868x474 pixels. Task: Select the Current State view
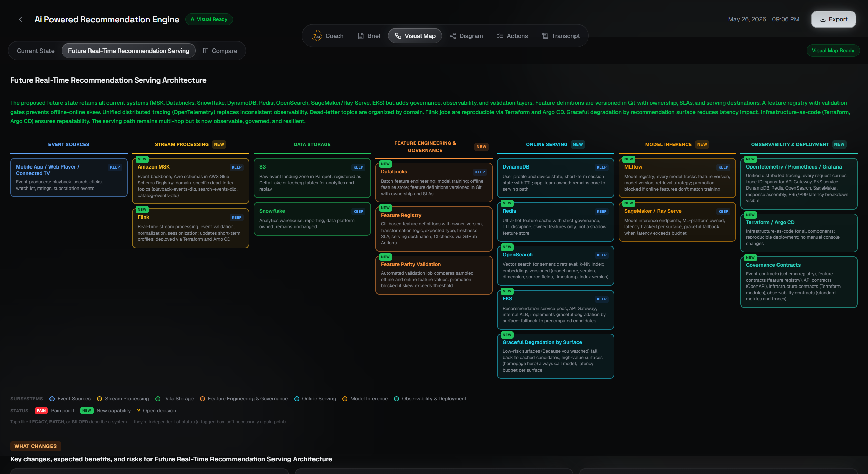tap(36, 51)
